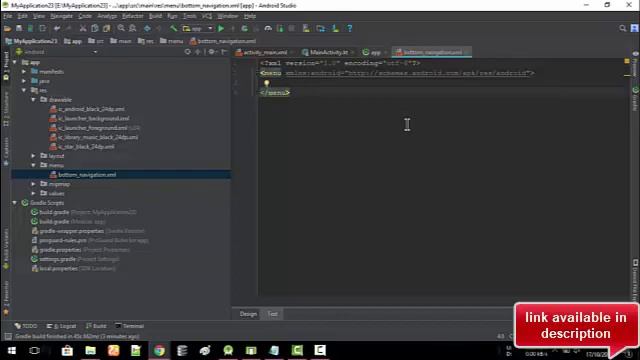
Task: Open File Explorer from the taskbar
Action: (x=90, y=351)
